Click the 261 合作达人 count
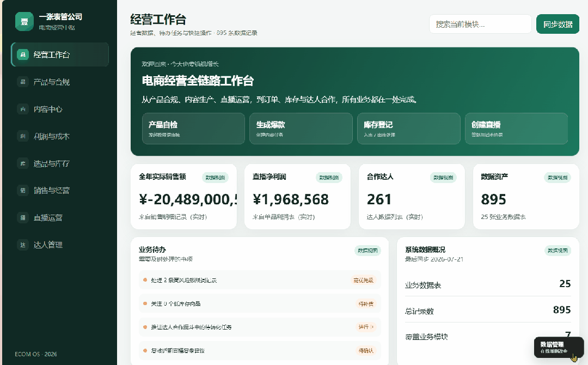This screenshot has width=588, height=365. pos(379,199)
